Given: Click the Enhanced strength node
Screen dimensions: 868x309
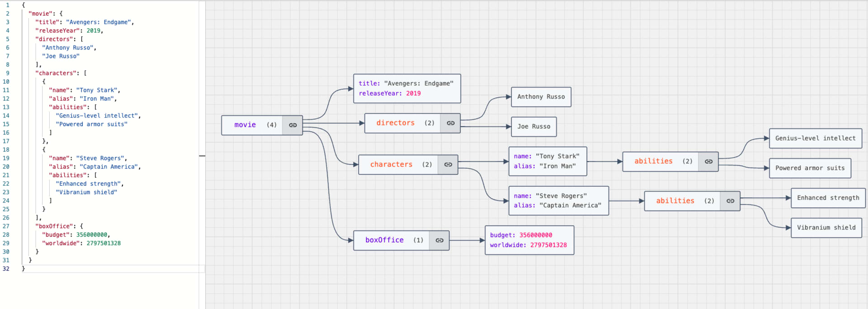Looking at the screenshot, I should (828, 198).
